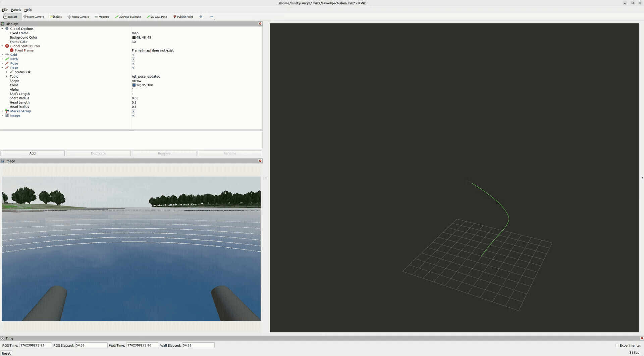Activate the Measure tool
Viewport: 644px width, 356px height.
102,16
